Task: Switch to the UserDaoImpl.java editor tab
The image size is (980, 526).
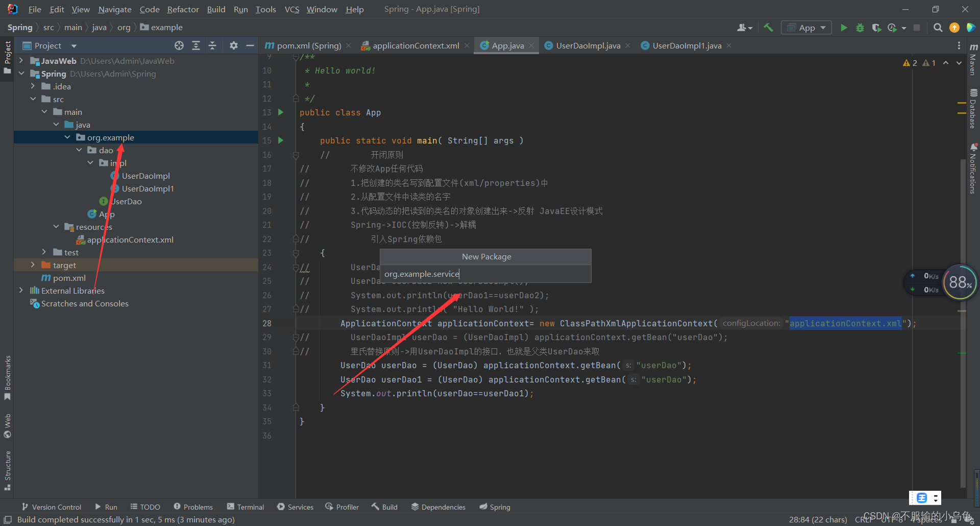Action: pyautogui.click(x=588, y=45)
